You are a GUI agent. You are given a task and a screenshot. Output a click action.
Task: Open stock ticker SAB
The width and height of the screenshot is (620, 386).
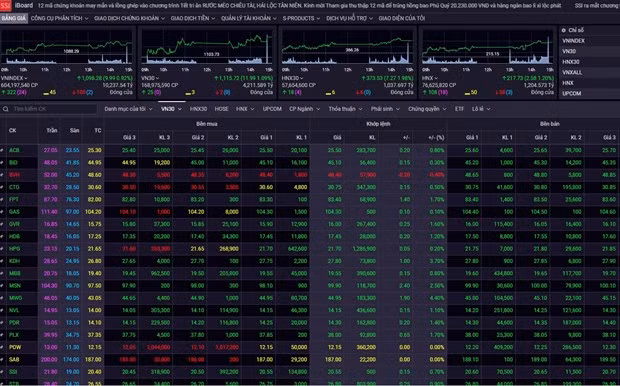click(x=14, y=360)
